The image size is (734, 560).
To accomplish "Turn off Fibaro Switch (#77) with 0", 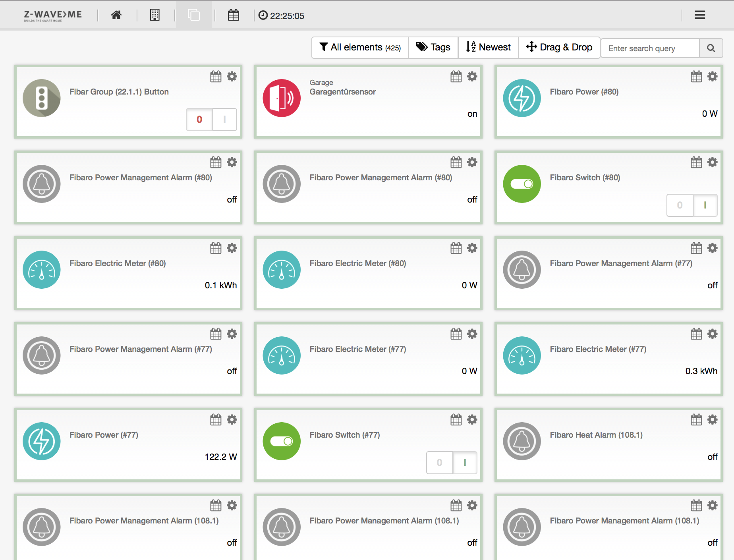I will pyautogui.click(x=439, y=463).
